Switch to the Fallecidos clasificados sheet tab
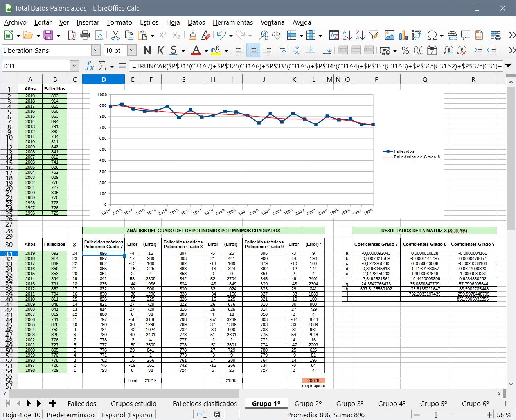 pos(205,404)
